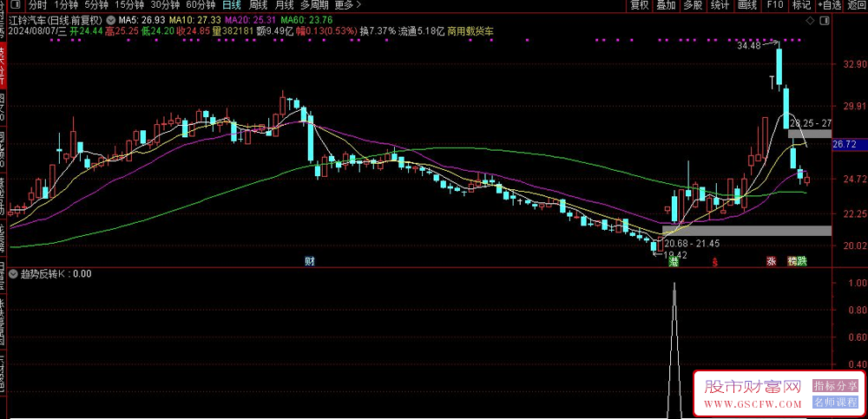Click the 换7.37% turnover value
Viewport: 868px width, 419px height.
point(378,31)
